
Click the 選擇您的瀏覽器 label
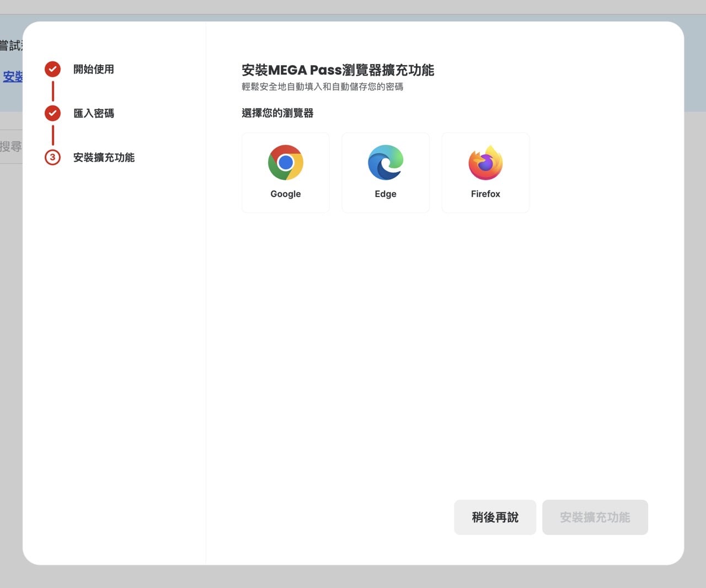[277, 113]
